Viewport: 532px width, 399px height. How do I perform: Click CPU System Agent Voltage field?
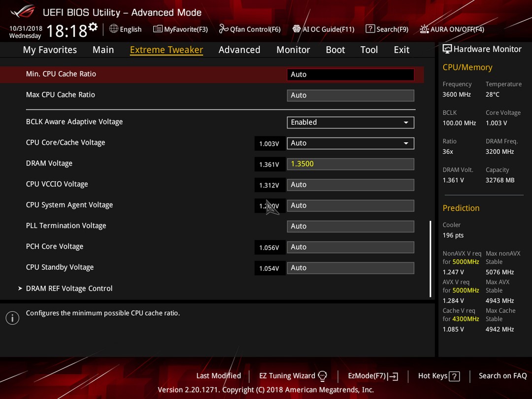[351, 205]
